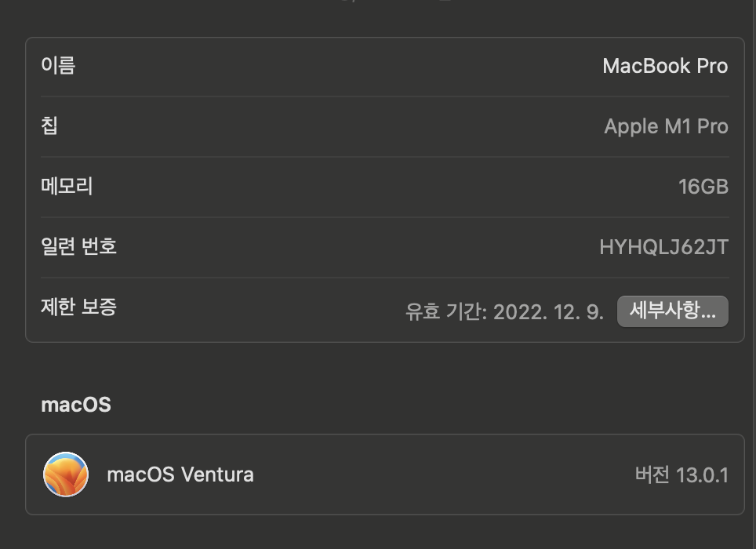Click the macOS Ventura name text
The image size is (756, 549).
tap(180, 474)
